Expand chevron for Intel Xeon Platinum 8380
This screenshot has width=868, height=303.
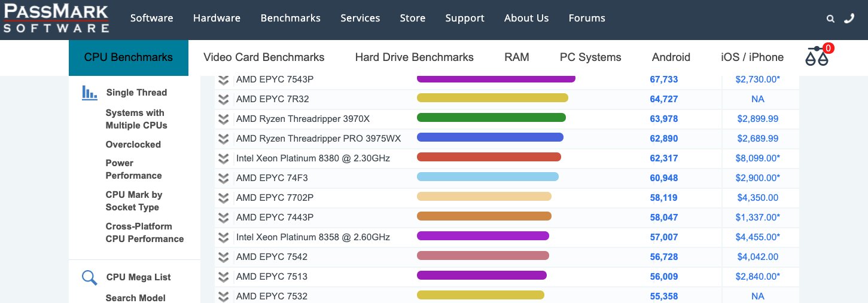tap(224, 158)
